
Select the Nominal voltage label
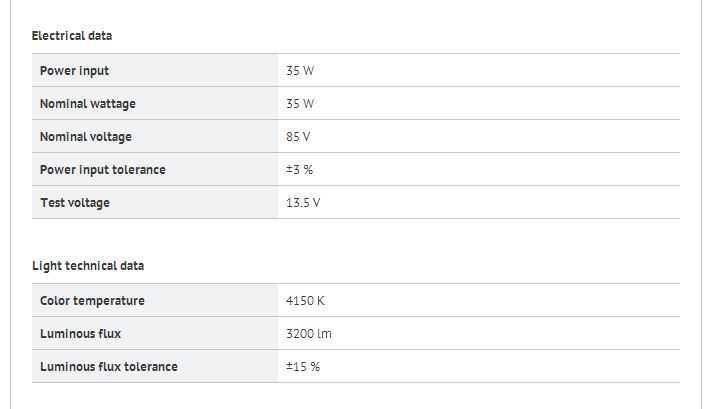(85, 137)
